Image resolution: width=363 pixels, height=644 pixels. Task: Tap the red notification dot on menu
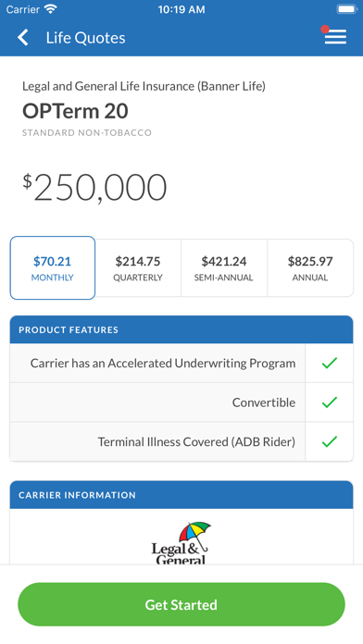(325, 30)
